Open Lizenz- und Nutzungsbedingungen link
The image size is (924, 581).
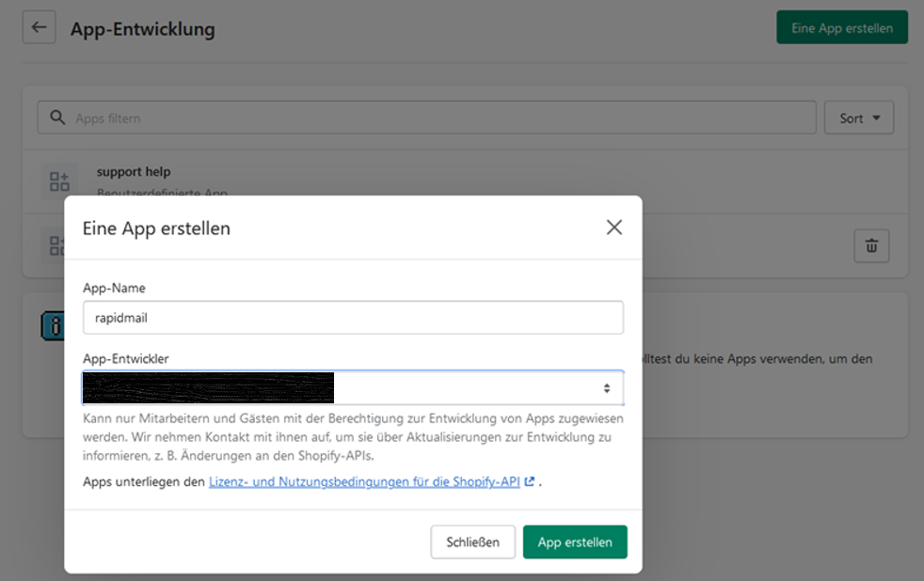pos(364,481)
